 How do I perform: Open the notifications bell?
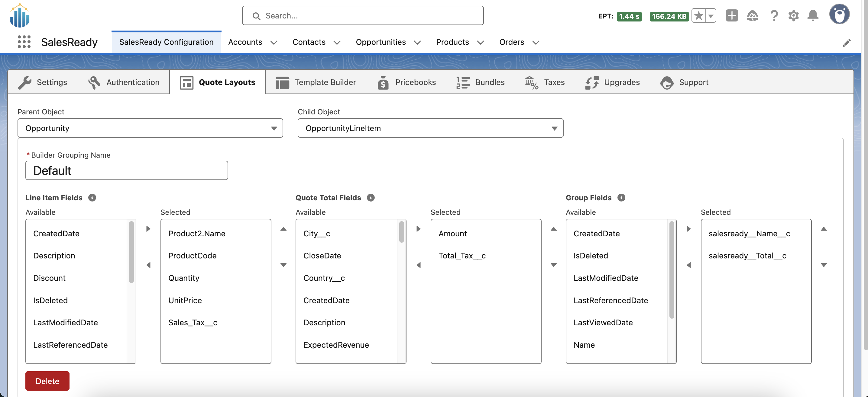(x=813, y=15)
